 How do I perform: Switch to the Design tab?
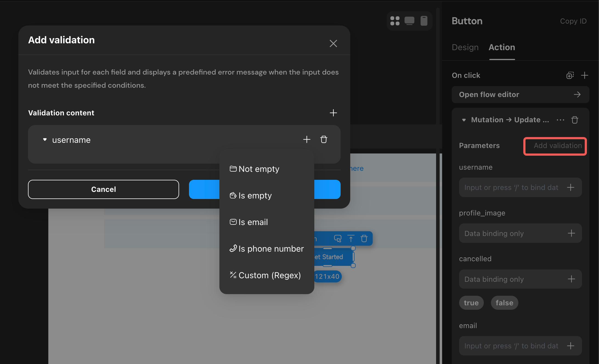[x=465, y=47]
